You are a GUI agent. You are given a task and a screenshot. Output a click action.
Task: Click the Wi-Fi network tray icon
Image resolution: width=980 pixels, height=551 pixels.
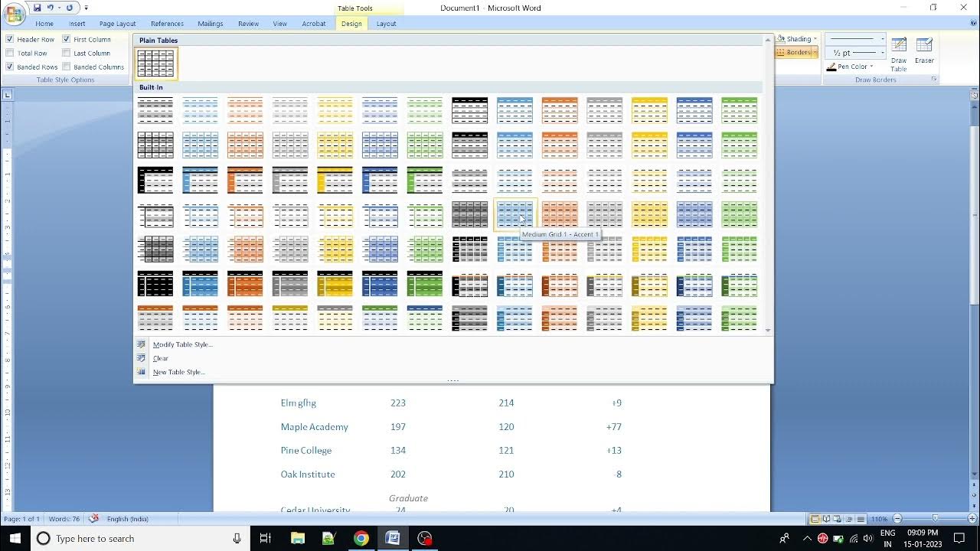click(853, 539)
